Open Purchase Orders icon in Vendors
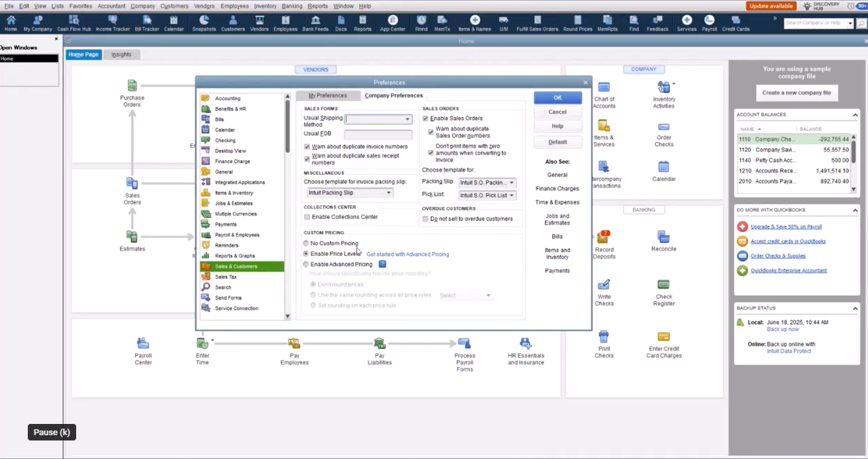 132,92
